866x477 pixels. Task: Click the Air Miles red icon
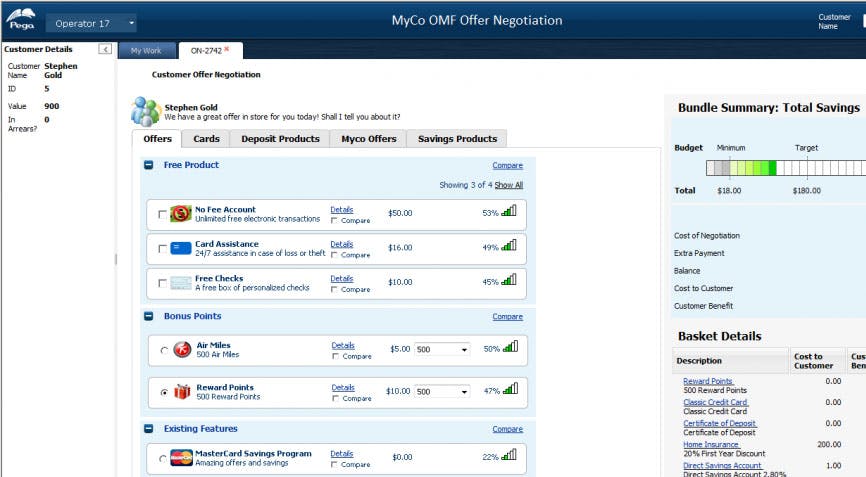pos(182,350)
